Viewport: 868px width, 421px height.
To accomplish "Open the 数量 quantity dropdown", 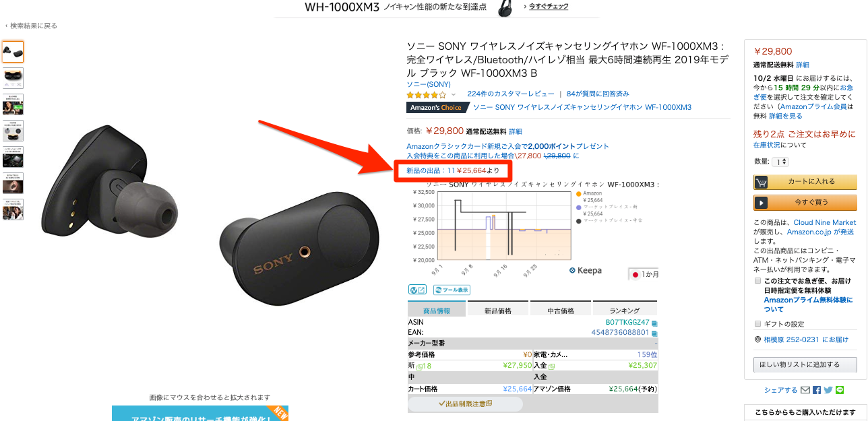I will click(x=780, y=162).
